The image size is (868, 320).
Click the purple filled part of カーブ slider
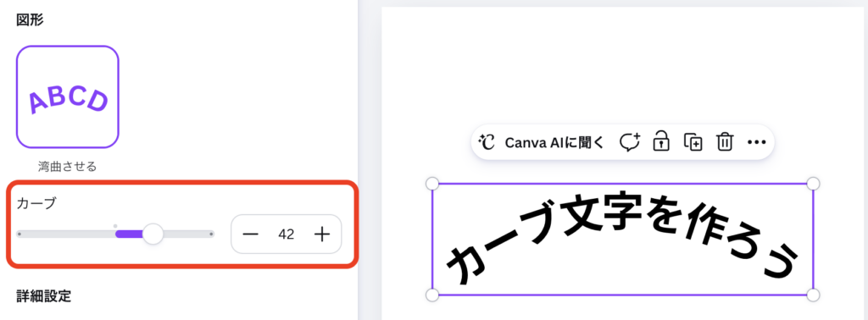coord(129,234)
